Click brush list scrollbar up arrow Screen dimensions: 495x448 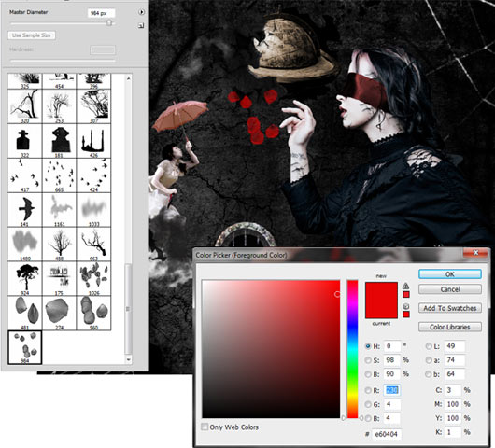[129, 78]
